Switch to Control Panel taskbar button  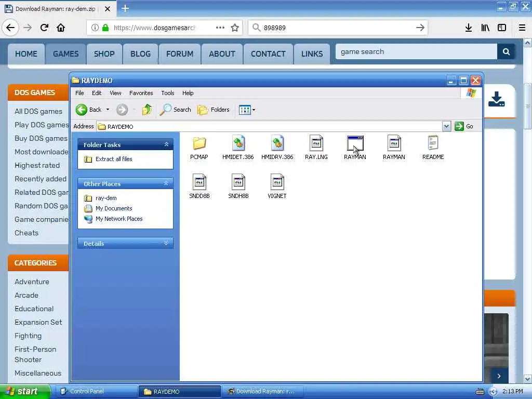[96, 391]
